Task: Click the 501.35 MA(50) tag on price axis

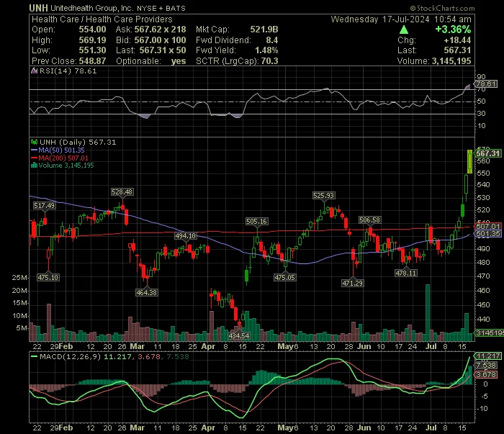Action: click(x=488, y=234)
